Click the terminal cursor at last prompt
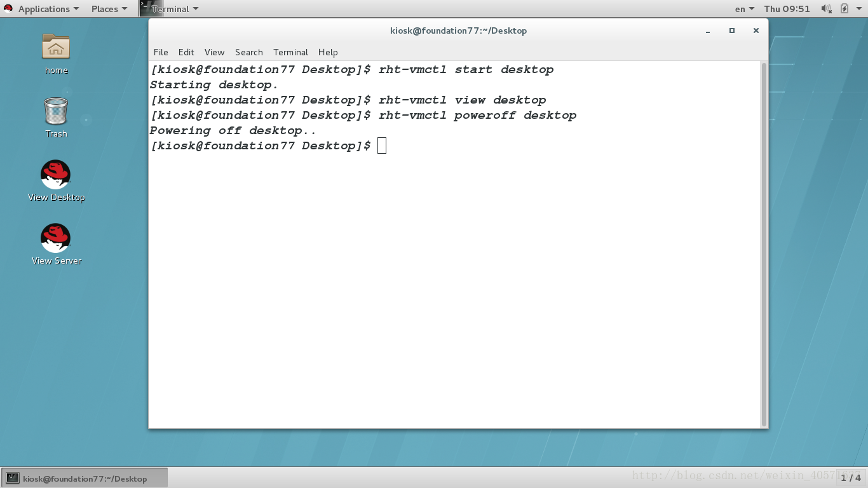This screenshot has height=488, width=868. 382,146
